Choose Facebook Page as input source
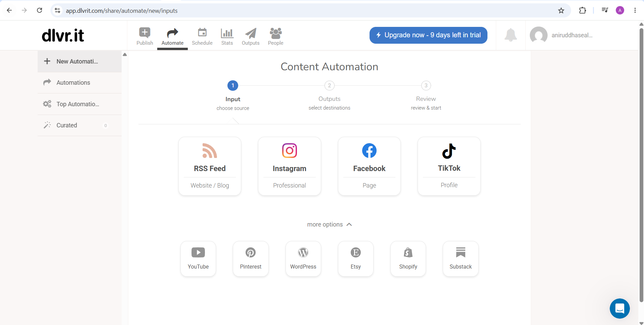Screen dimensions: 644x325 click(369, 166)
